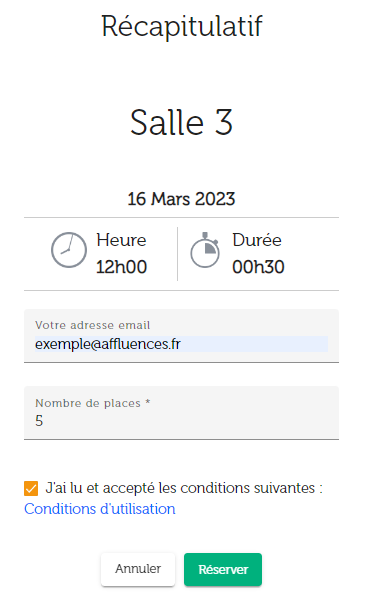Screen dimensions: 378x601
Task: Toggle the accepted conditions checkbox
Action: [x=31, y=489]
